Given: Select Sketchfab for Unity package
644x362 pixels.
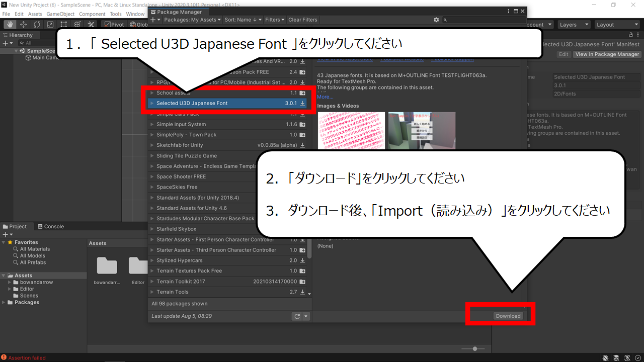Looking at the screenshot, I should (x=228, y=145).
